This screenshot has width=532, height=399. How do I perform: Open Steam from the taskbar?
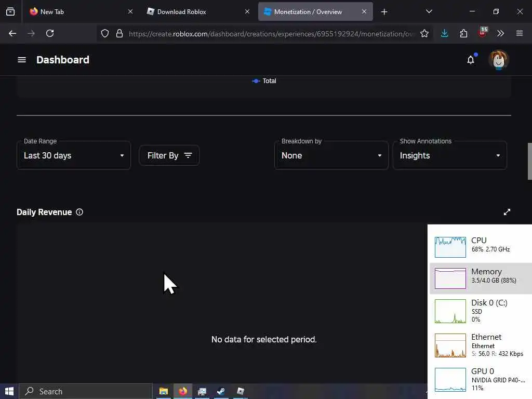(x=221, y=391)
